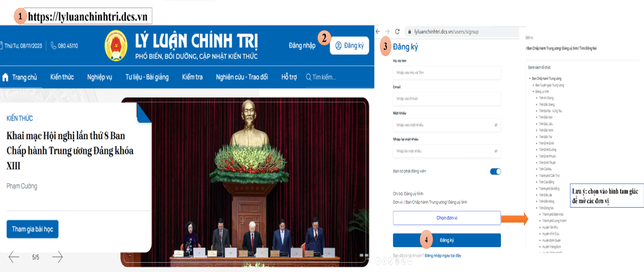Click the site emblem logo

point(116,45)
